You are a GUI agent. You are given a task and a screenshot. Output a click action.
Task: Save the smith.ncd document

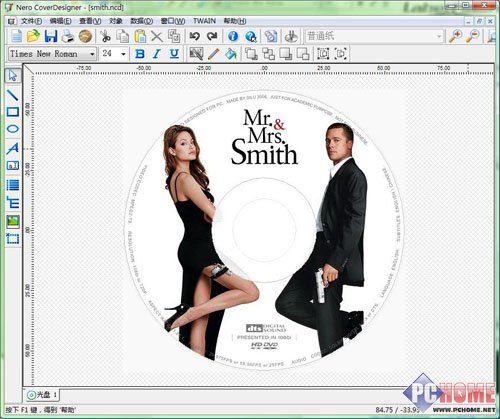[x=51, y=36]
